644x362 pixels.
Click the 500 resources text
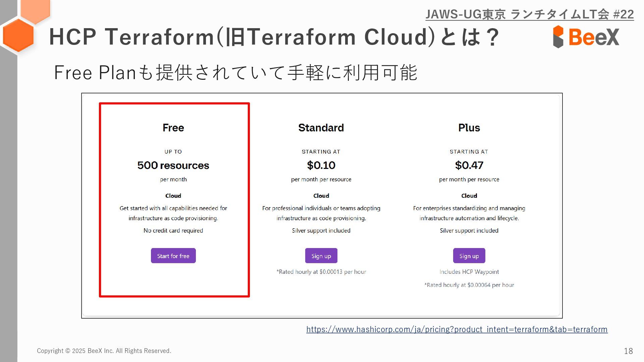point(173,165)
